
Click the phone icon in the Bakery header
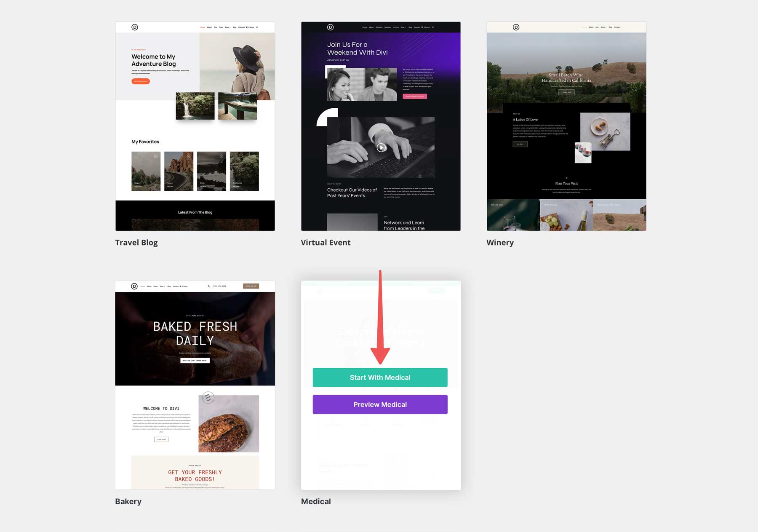(x=209, y=286)
